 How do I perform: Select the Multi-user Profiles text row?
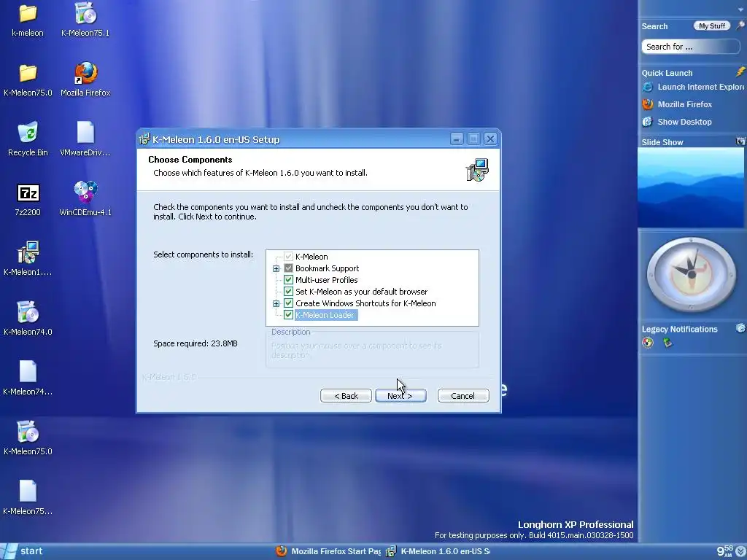point(326,280)
